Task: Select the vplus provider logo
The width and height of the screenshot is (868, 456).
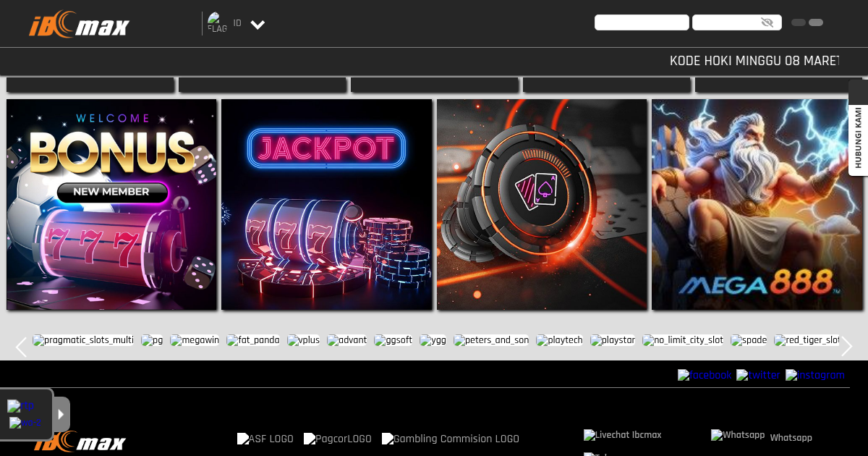Action: pyautogui.click(x=303, y=340)
